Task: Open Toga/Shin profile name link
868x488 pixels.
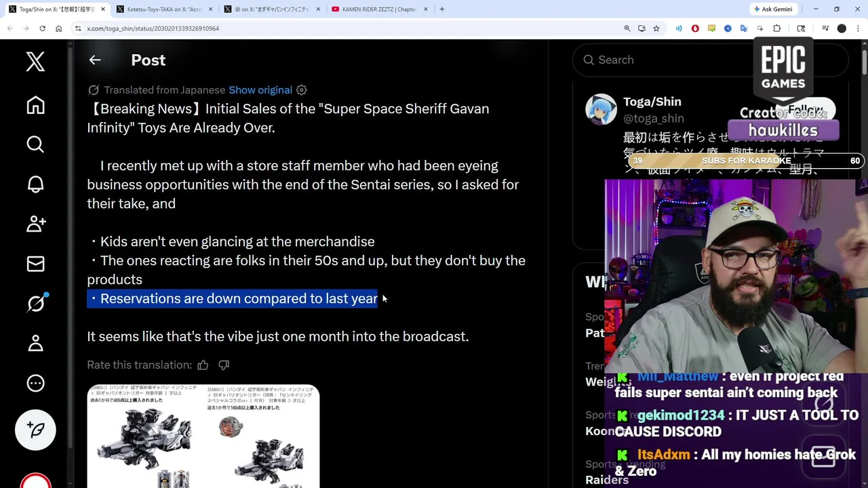Action: (x=652, y=102)
